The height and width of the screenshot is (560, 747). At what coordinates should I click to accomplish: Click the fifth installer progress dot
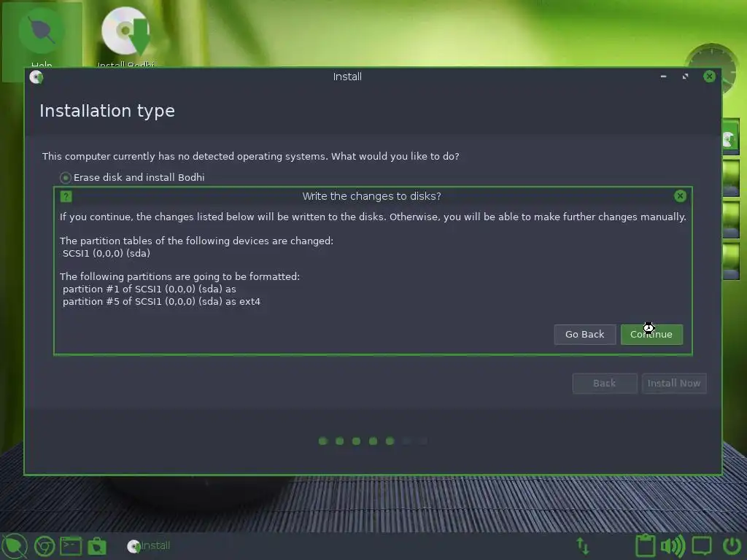click(x=390, y=441)
